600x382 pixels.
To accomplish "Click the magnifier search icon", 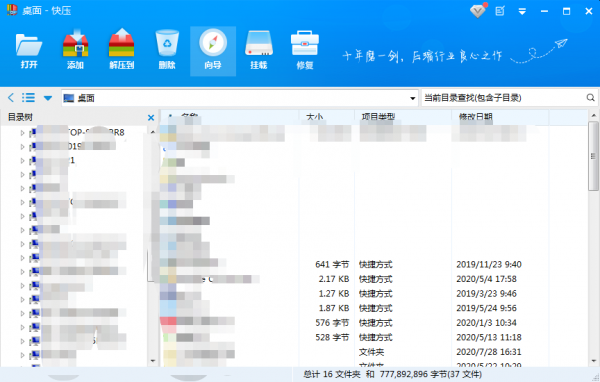I will tap(590, 98).
